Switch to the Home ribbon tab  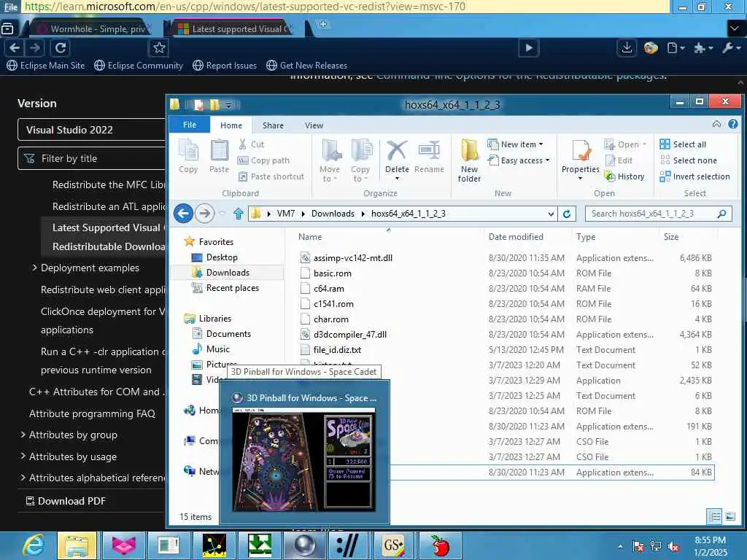(x=231, y=125)
